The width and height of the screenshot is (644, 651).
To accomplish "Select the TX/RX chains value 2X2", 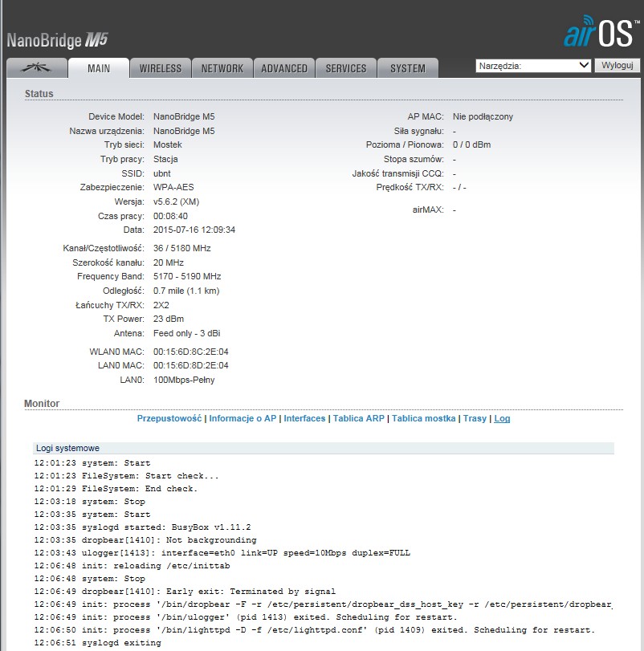I will click(161, 305).
